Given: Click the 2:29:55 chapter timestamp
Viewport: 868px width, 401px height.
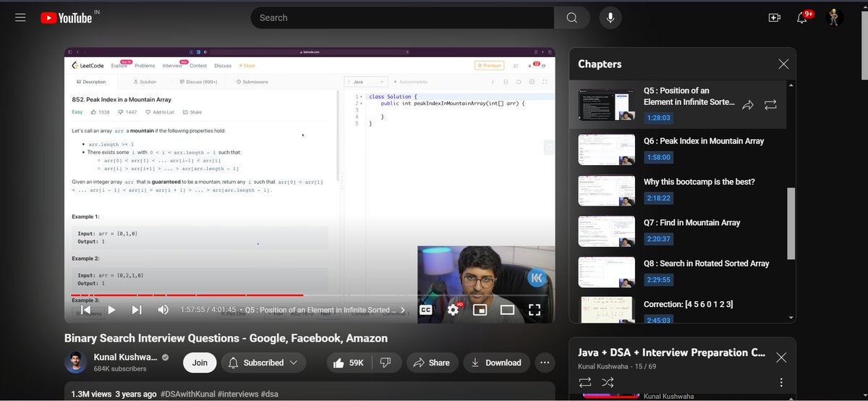Looking at the screenshot, I should point(658,279).
